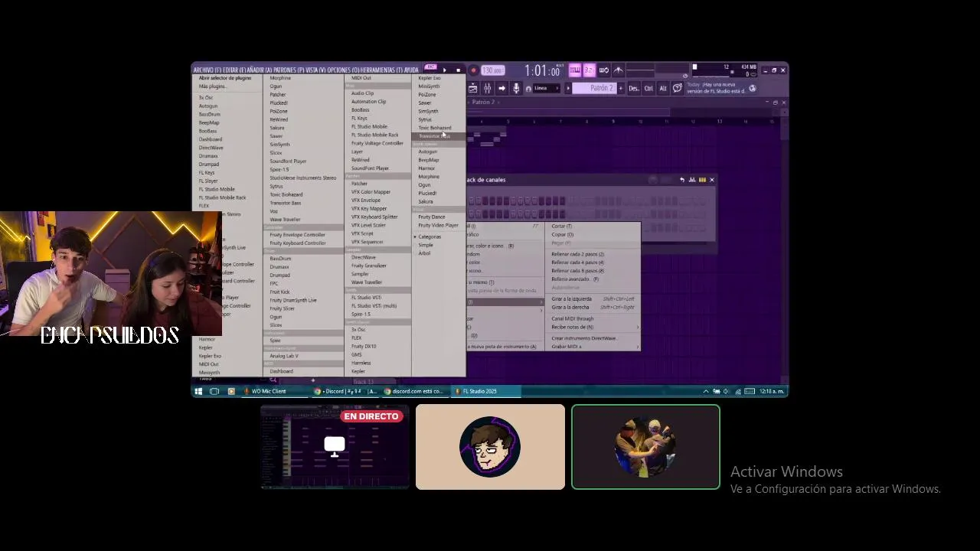Toggle the Des. button
This screenshot has width=980, height=551.
[634, 89]
